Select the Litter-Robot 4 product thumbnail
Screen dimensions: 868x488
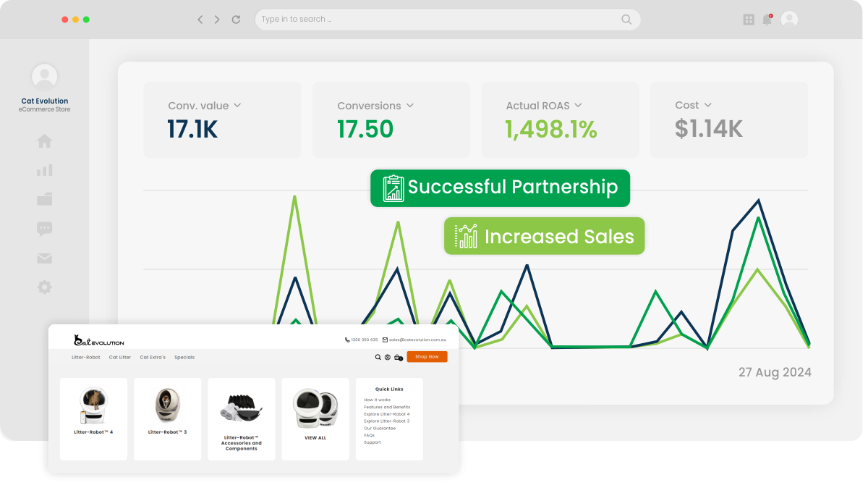(x=93, y=406)
